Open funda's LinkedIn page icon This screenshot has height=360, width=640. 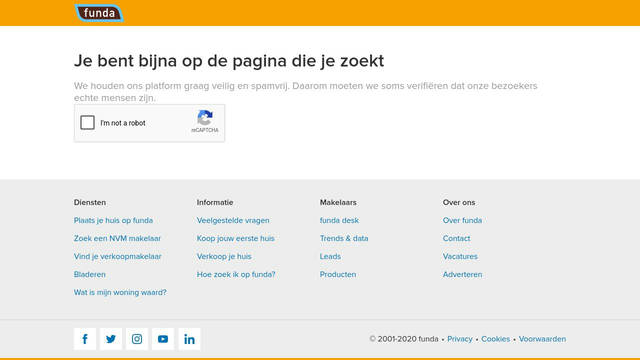coord(189,339)
